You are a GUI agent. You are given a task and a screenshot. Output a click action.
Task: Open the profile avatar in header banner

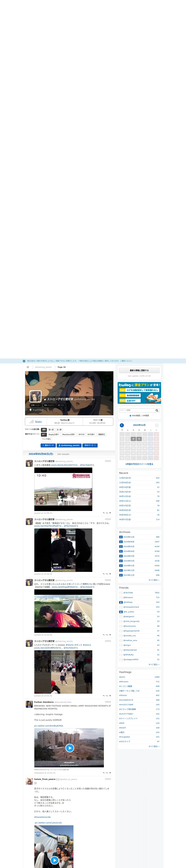pyautogui.click(x=35, y=396)
